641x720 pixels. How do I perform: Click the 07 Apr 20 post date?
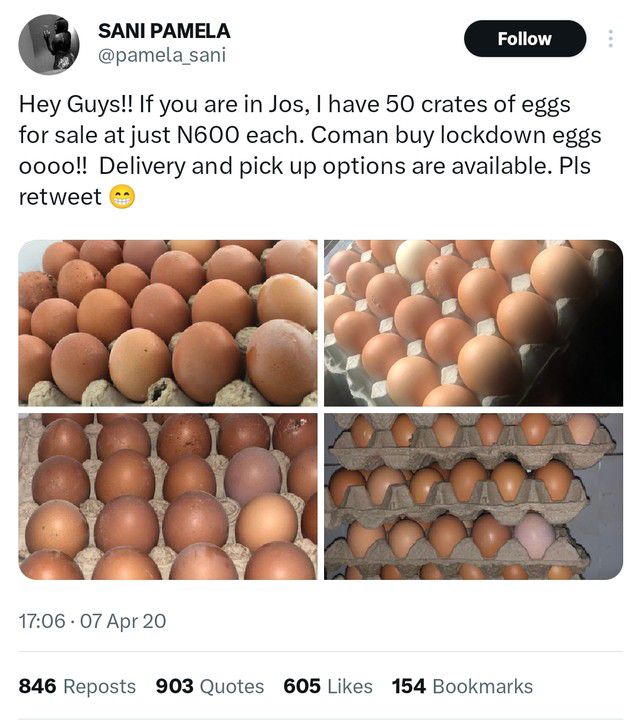[x=122, y=621]
